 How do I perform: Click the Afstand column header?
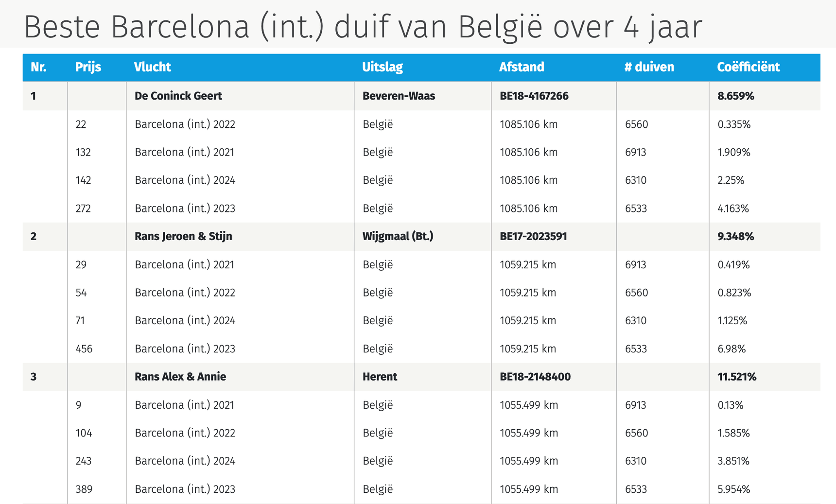522,67
